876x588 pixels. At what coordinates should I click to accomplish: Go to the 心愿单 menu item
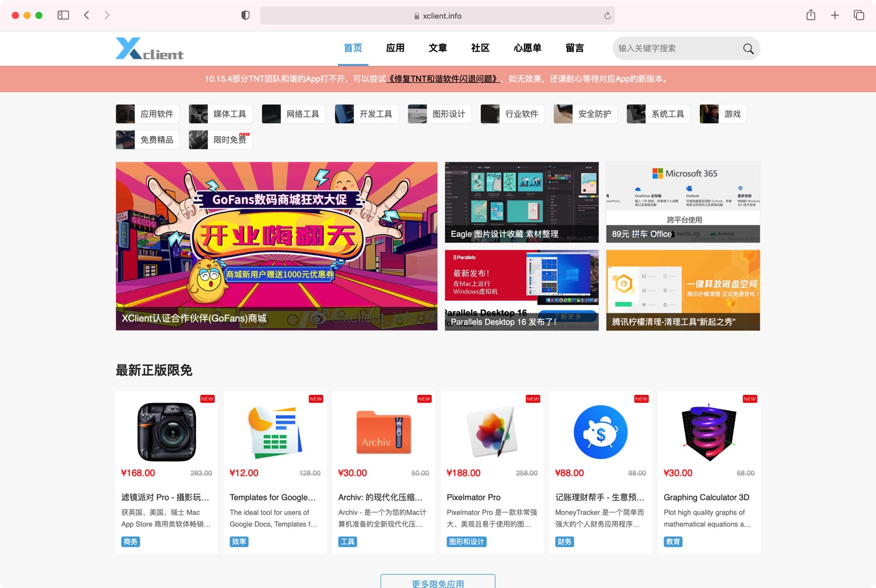click(527, 48)
